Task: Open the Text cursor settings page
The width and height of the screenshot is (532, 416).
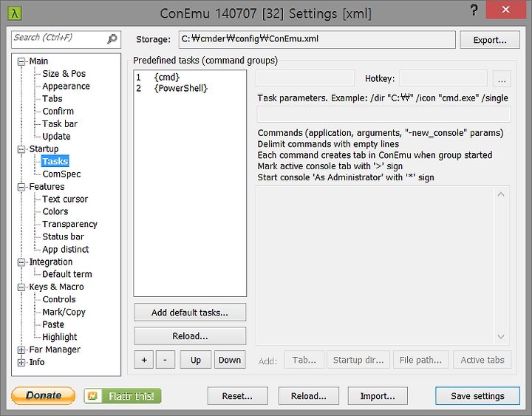Action: 65,200
